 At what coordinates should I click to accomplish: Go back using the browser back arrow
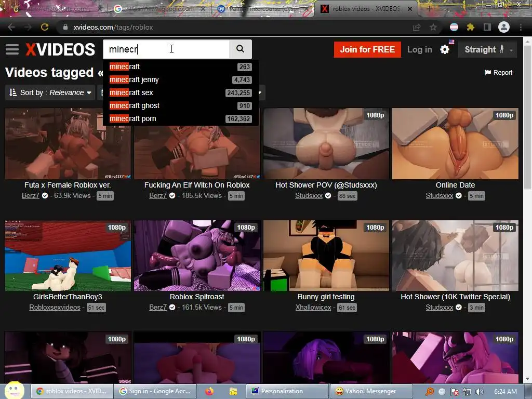coord(11,27)
